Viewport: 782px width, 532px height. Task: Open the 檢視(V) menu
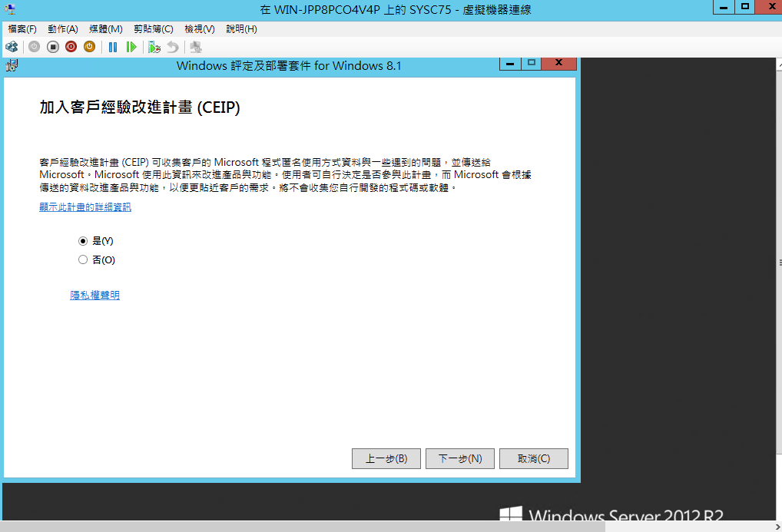click(x=200, y=29)
